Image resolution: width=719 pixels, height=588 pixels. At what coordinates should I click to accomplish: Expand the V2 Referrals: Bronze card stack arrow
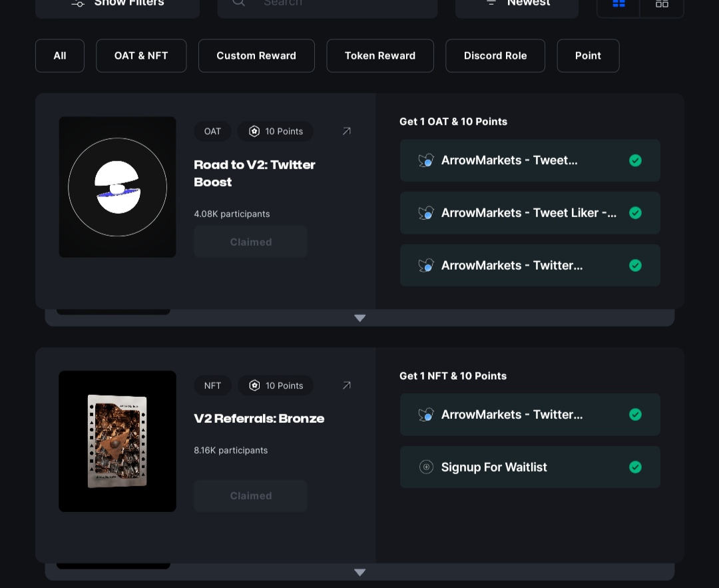tap(359, 573)
